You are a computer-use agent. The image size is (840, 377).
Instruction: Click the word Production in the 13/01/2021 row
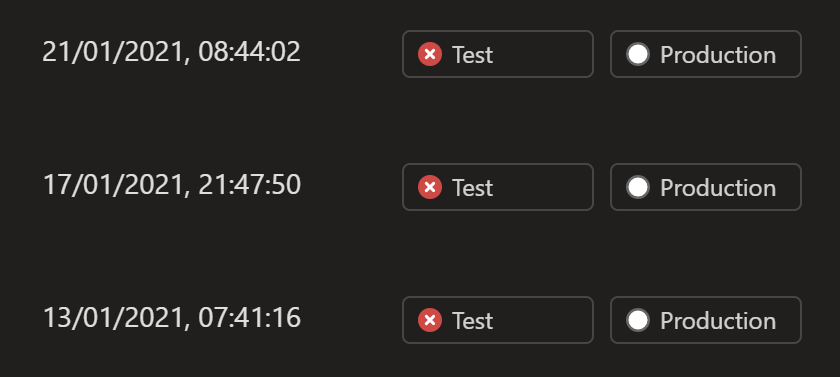click(x=718, y=320)
